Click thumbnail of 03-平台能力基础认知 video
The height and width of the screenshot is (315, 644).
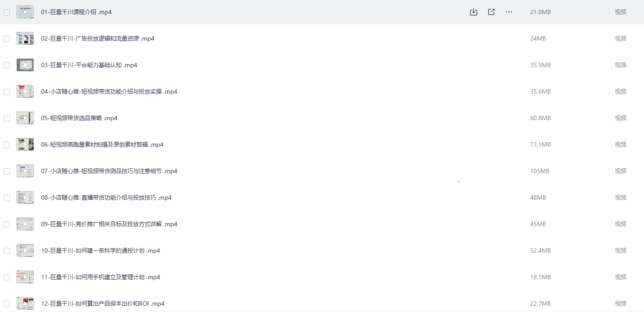[x=25, y=65]
